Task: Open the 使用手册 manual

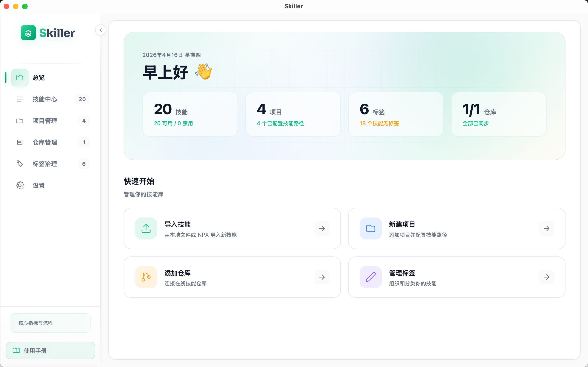Action: tap(50, 350)
